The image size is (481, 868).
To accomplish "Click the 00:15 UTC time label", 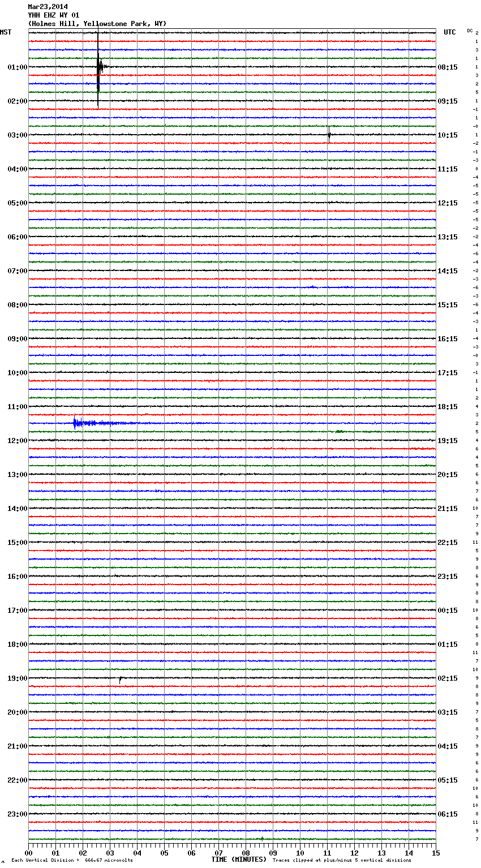I will coord(448,611).
